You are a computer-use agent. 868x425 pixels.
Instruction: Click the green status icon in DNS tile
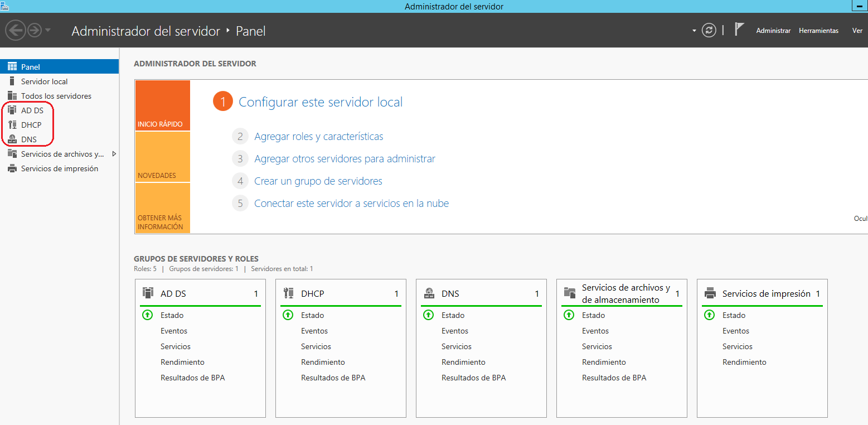(428, 315)
